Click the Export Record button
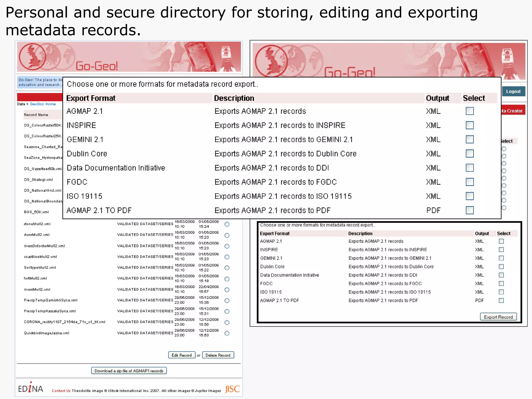The height and width of the screenshot is (399, 532). coord(498,317)
